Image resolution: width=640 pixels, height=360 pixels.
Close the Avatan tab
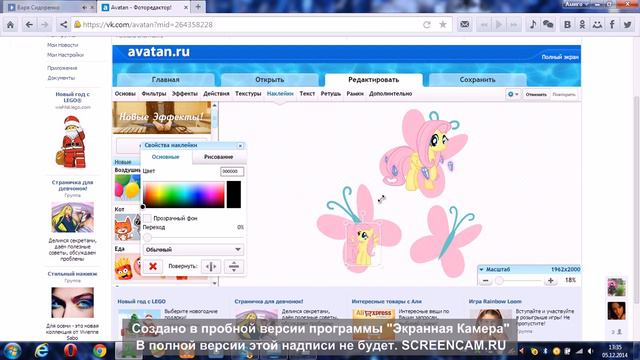(186, 7)
